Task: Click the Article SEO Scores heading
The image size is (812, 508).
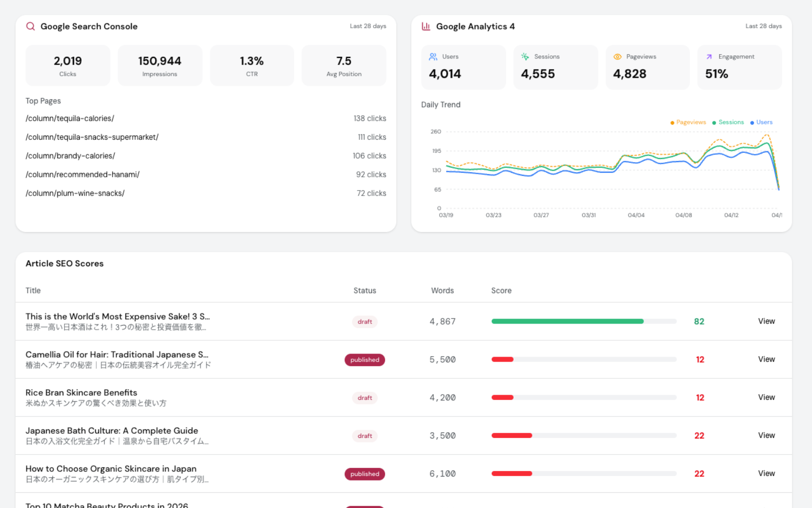Action: pos(64,264)
